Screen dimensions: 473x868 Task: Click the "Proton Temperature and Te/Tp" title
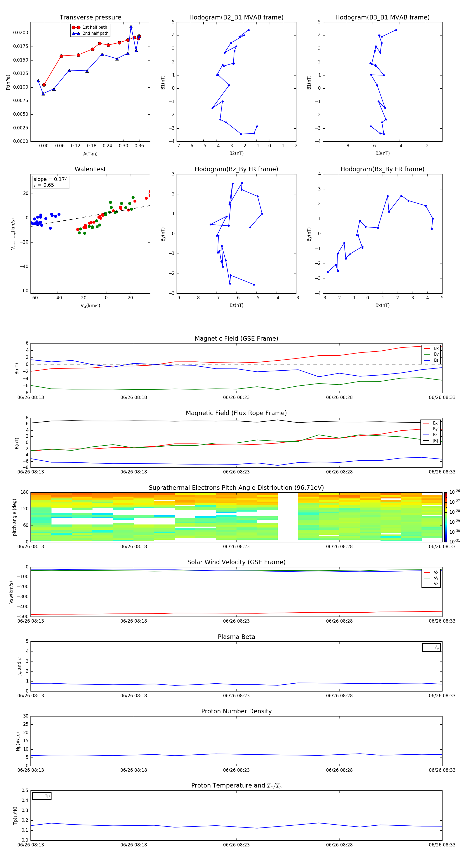tap(236, 786)
